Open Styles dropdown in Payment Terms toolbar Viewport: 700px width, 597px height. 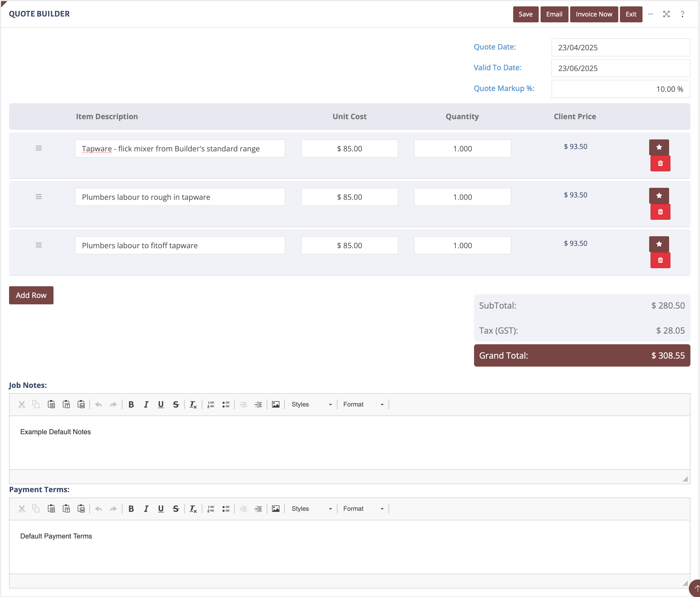(311, 509)
